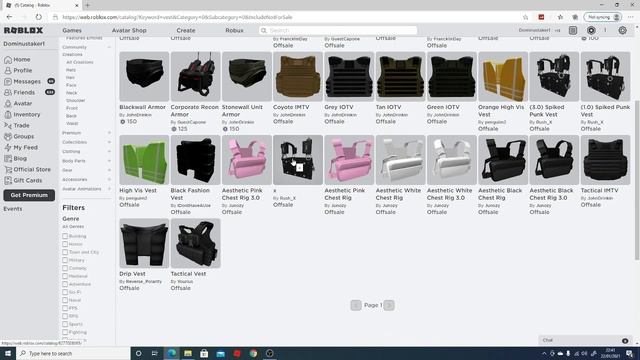Expand the Accessories category
640x360 pixels.
pyautogui.click(x=109, y=180)
